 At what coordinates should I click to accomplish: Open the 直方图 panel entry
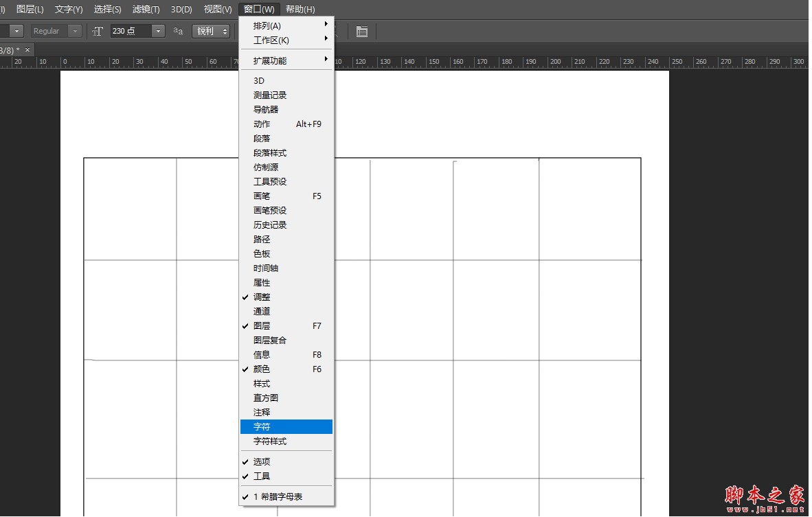coord(286,398)
